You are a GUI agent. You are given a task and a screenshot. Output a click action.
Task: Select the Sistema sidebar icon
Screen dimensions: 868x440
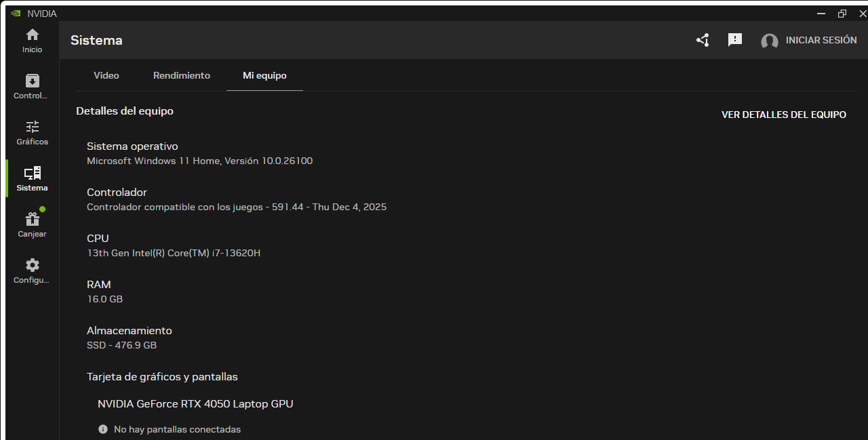click(x=32, y=174)
